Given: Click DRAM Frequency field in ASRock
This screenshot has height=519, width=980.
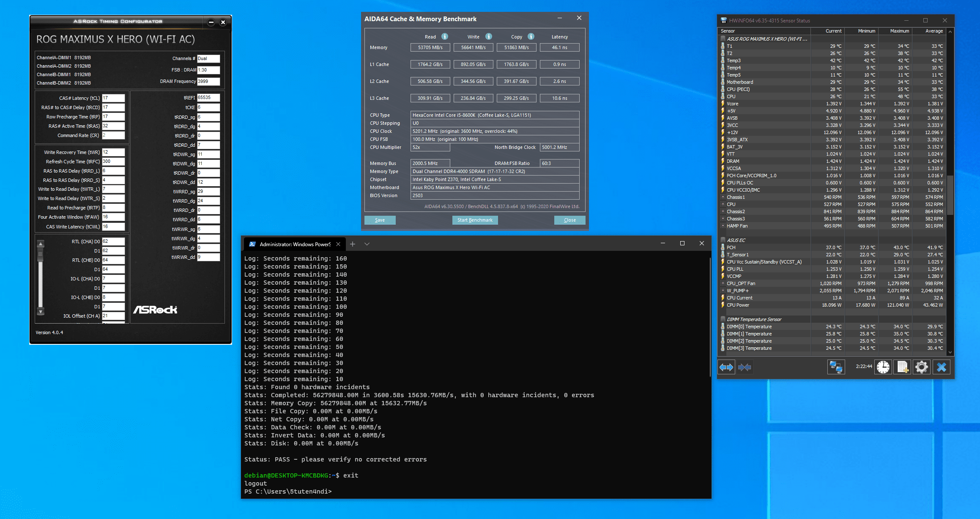Looking at the screenshot, I should coord(208,81).
